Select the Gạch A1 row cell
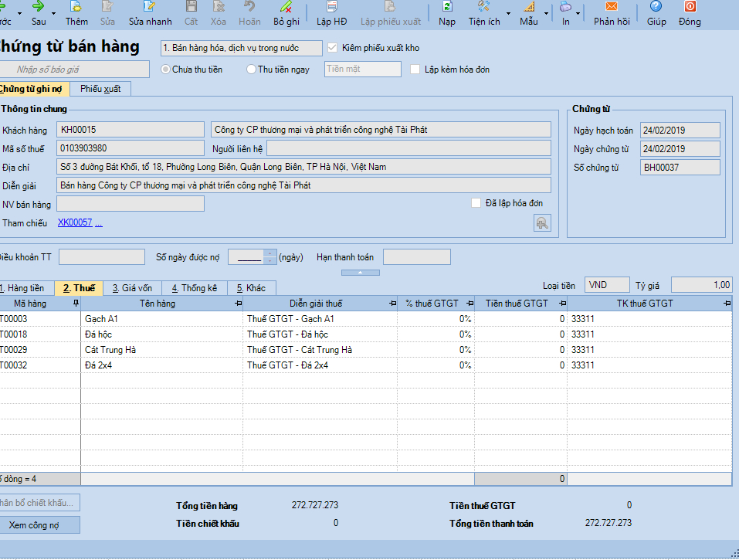 pos(161,319)
